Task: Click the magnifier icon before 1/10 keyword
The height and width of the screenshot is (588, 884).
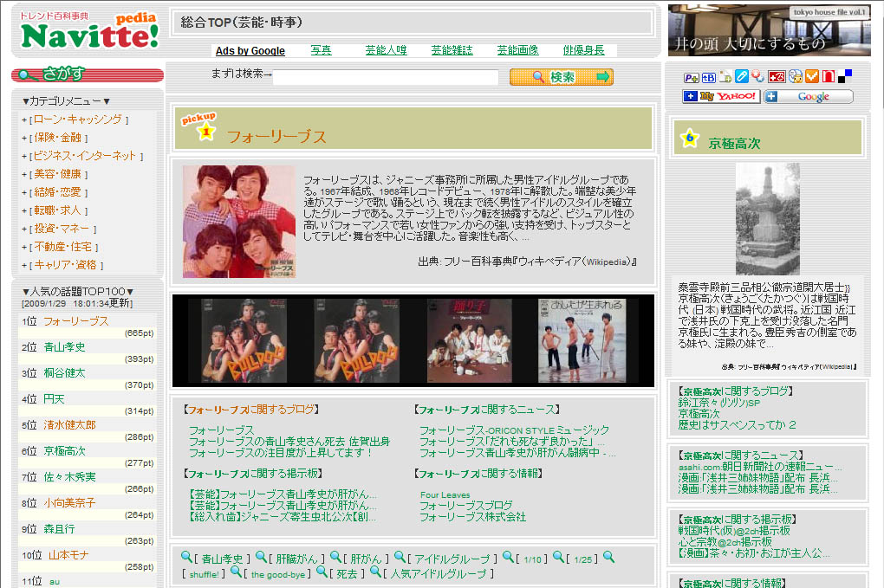Action: 508,557
